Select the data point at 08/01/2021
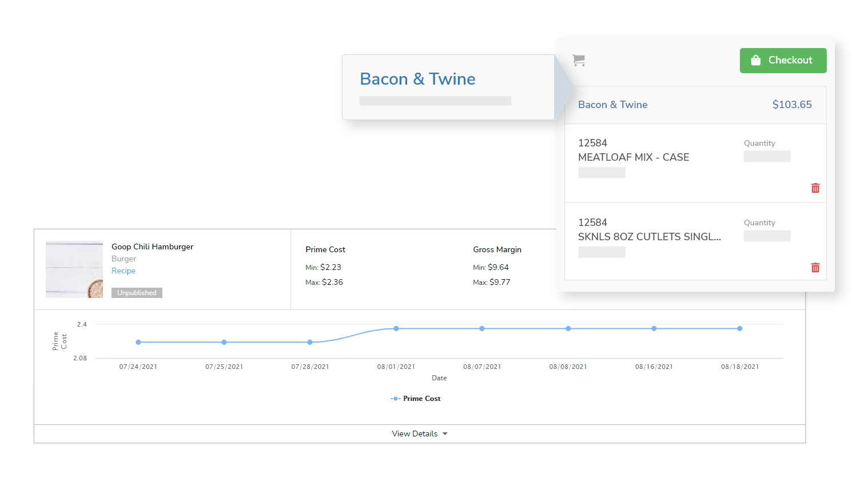This screenshot has width=868, height=485. pos(396,328)
